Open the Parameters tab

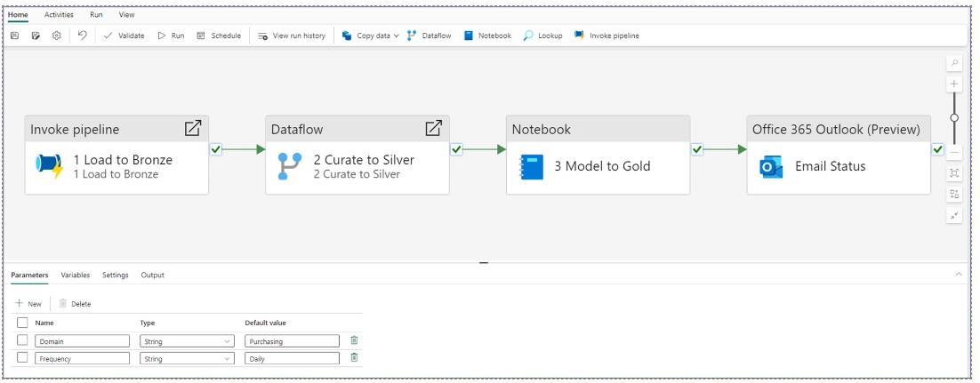29,275
